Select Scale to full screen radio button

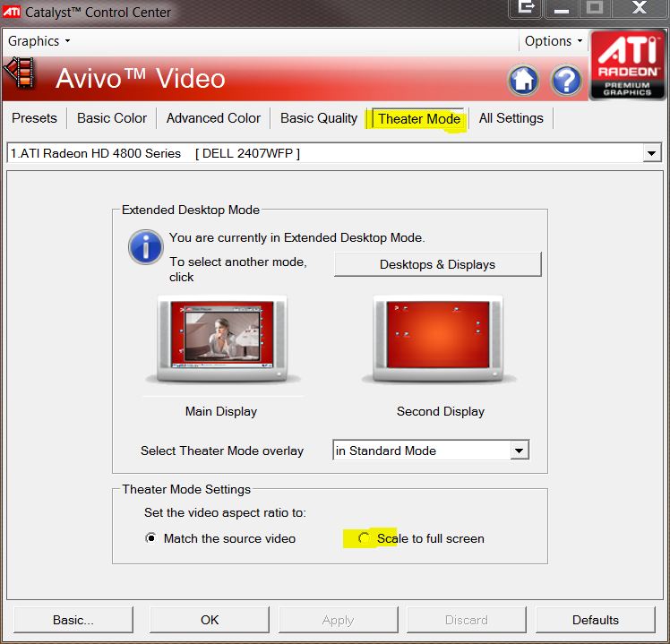click(x=364, y=538)
